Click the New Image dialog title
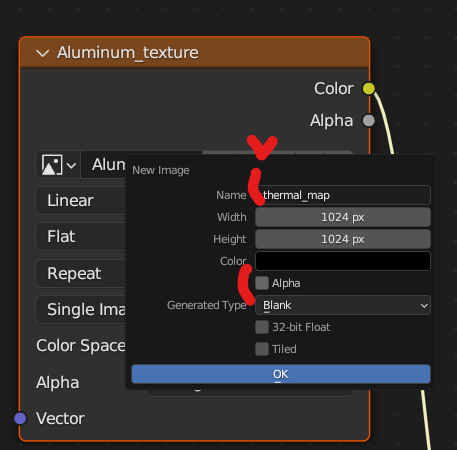457x450 pixels. click(x=161, y=170)
